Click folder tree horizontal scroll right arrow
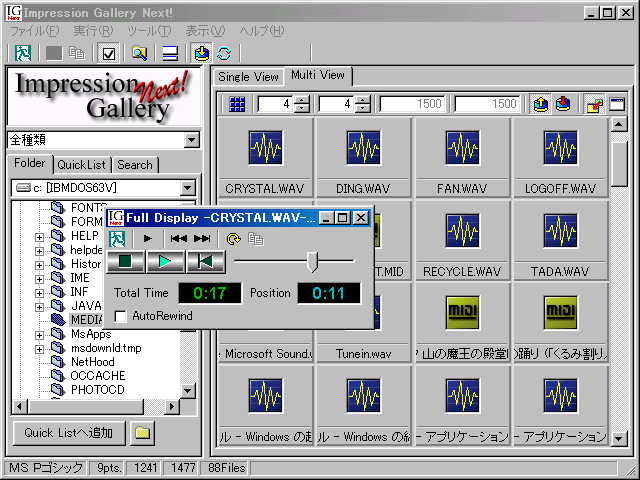640x480 pixels. point(172,406)
